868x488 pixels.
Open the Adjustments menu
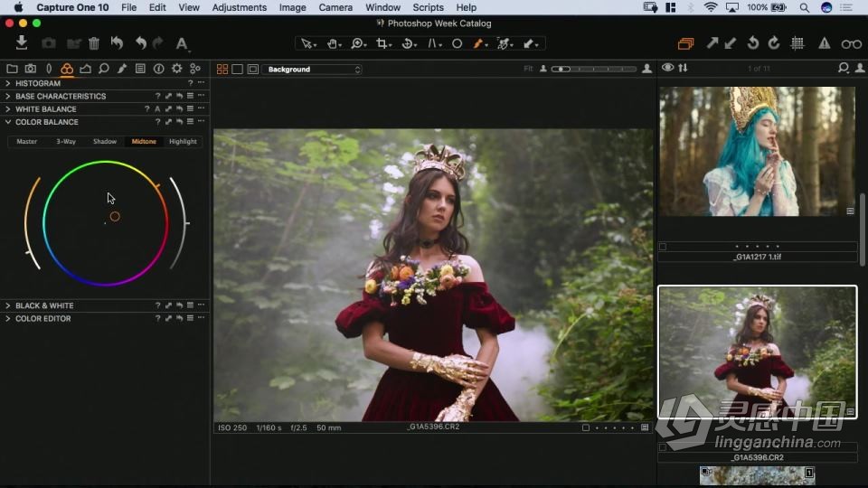[239, 8]
